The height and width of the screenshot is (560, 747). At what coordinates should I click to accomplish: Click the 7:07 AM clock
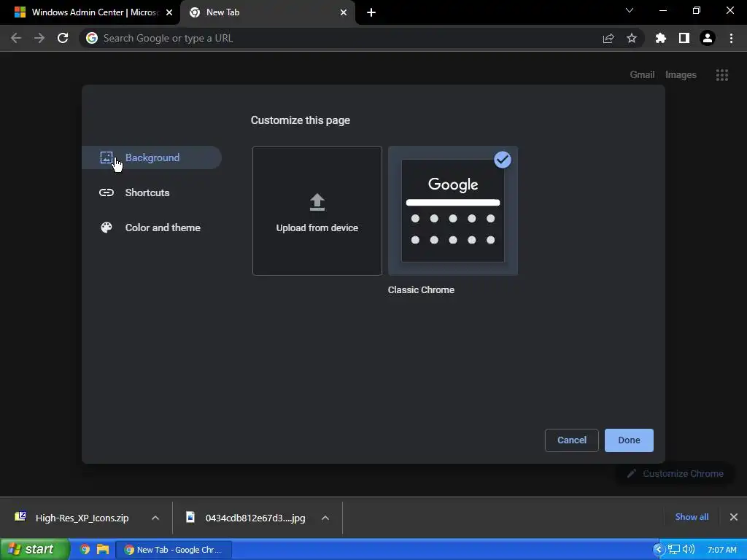point(721,550)
